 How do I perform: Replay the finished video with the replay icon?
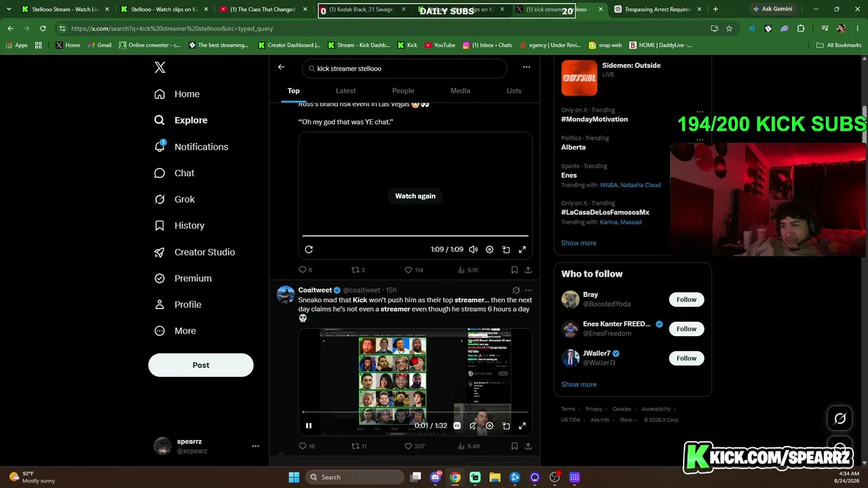click(x=309, y=249)
